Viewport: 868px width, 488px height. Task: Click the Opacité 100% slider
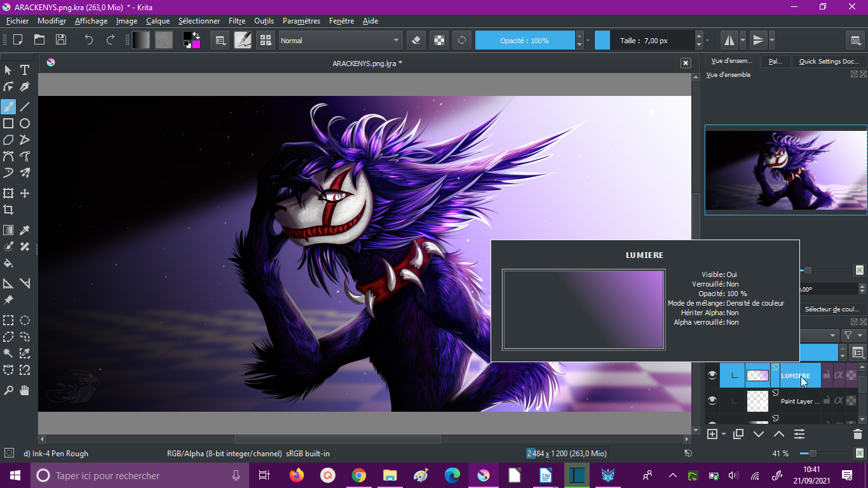coord(524,40)
